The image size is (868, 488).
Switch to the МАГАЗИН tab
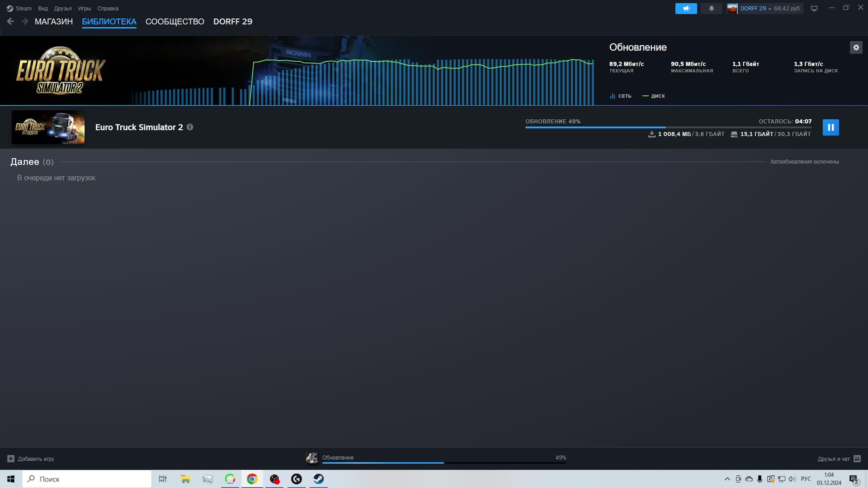pos(54,22)
